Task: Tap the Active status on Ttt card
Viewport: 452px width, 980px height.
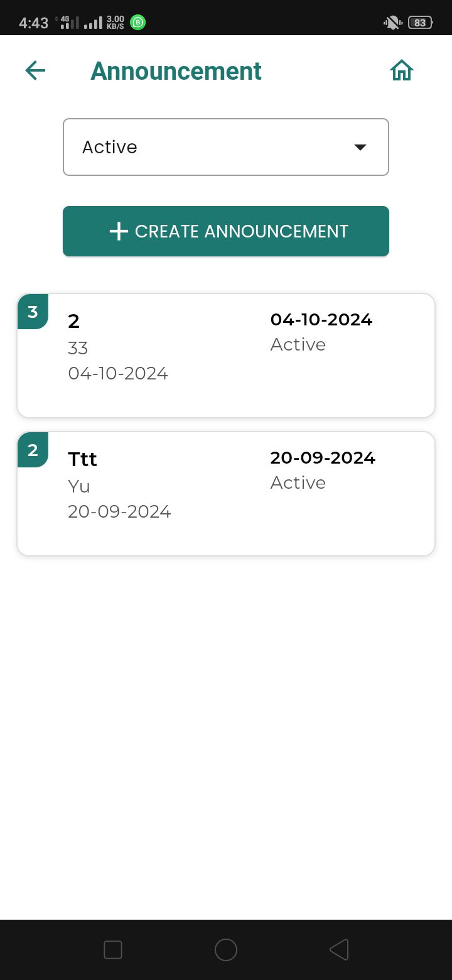Action: [x=298, y=482]
